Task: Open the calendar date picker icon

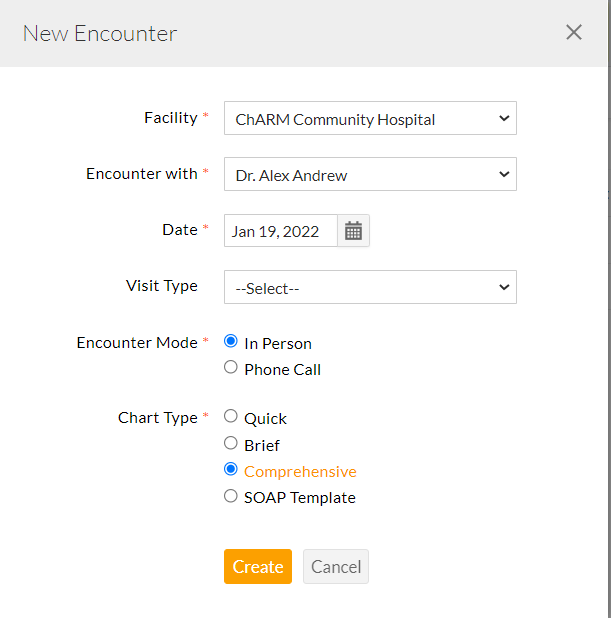Action: click(x=353, y=231)
